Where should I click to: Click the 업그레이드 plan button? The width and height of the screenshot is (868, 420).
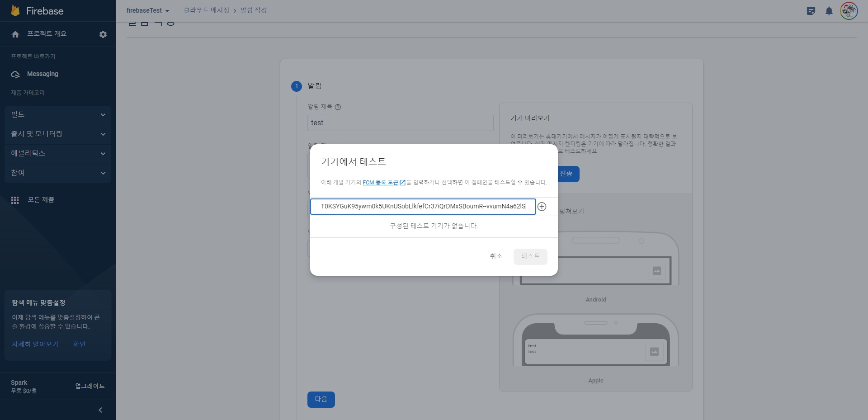90,386
